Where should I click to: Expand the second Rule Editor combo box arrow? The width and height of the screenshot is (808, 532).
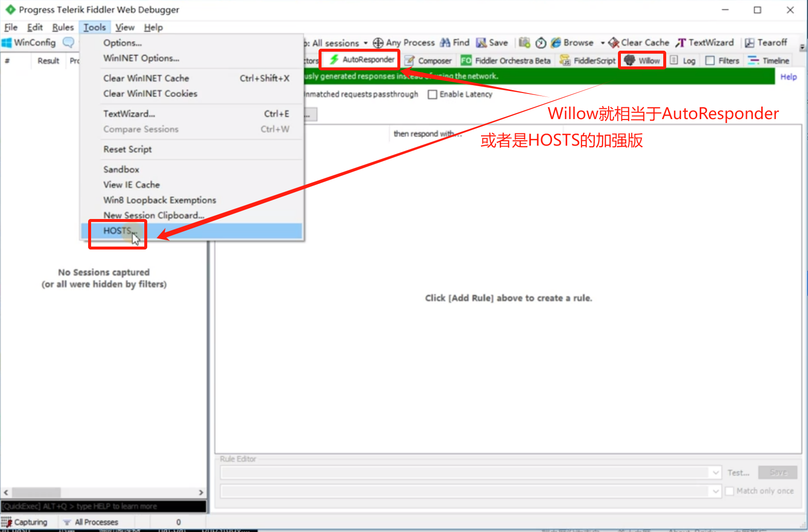716,491
